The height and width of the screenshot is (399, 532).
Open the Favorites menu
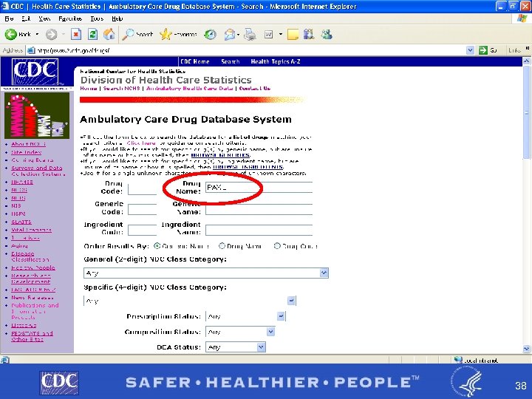point(70,18)
